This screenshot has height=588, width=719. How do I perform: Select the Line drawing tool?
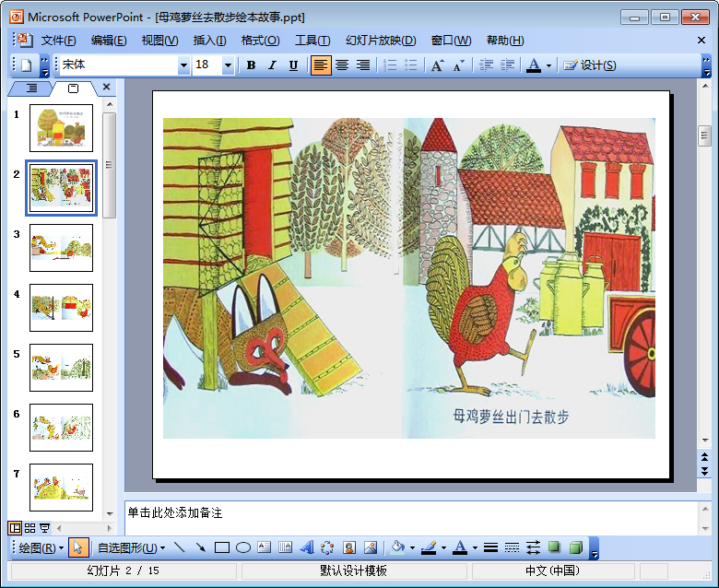[180, 547]
